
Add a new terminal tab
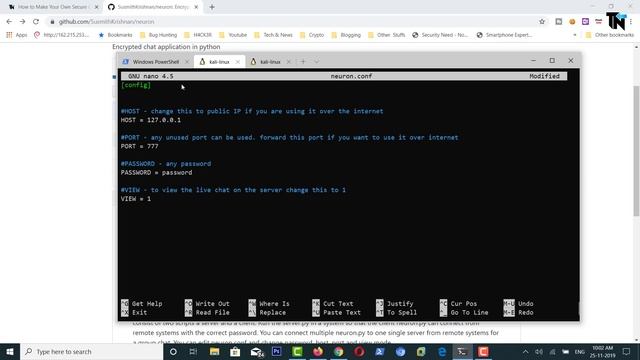pyautogui.click(x=303, y=62)
